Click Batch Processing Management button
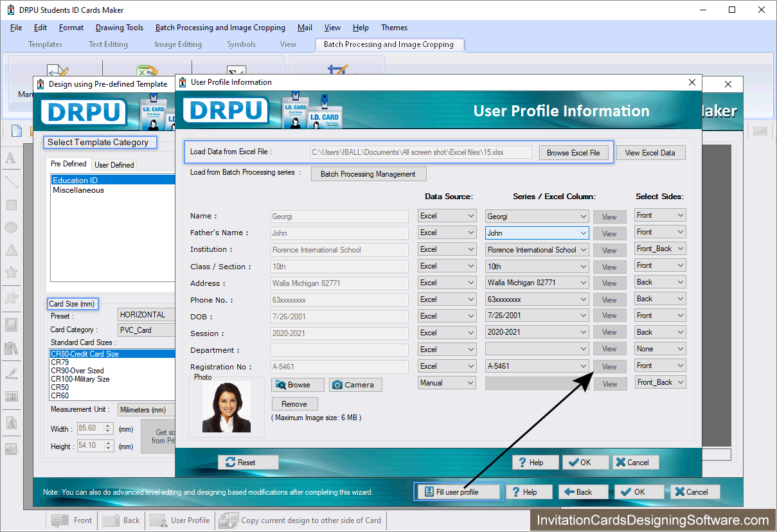 pyautogui.click(x=368, y=173)
